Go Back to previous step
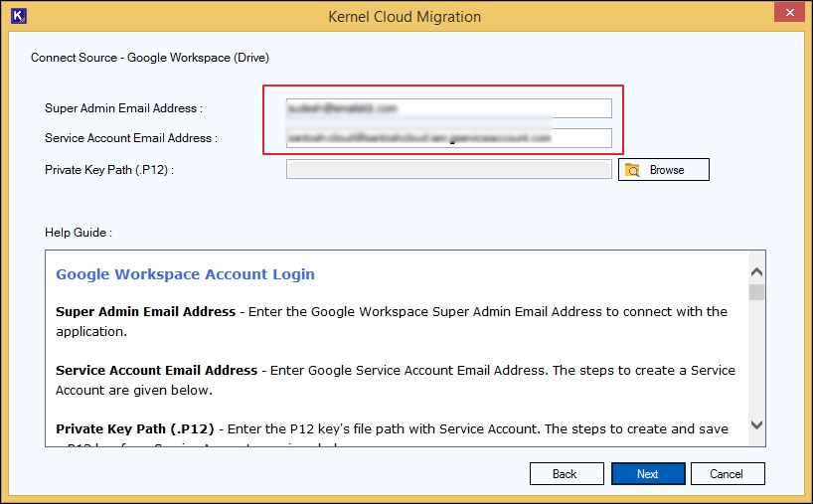This screenshot has width=813, height=504. click(567, 474)
